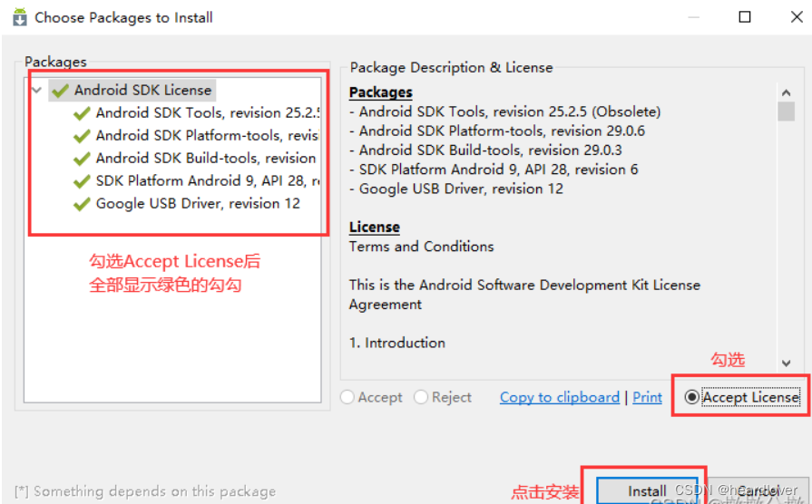Click checkmark icon for SDK Platform Android 9
812x504 pixels.
(82, 181)
